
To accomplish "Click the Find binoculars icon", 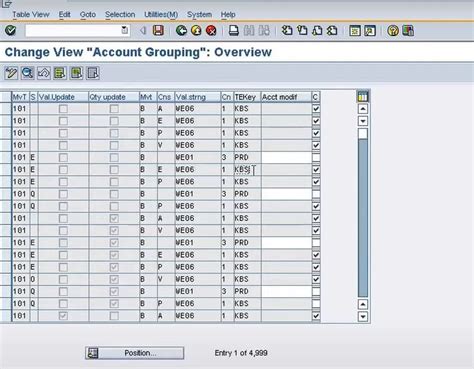I will (249, 31).
